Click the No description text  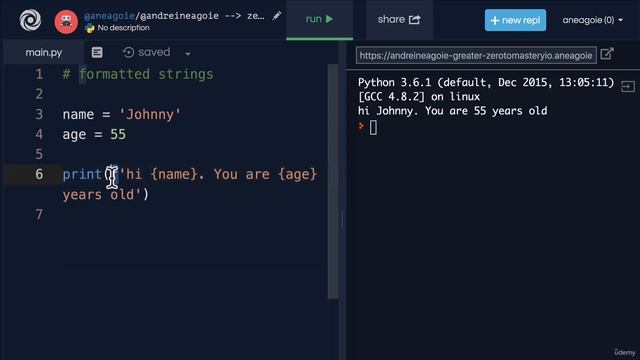tap(123, 28)
